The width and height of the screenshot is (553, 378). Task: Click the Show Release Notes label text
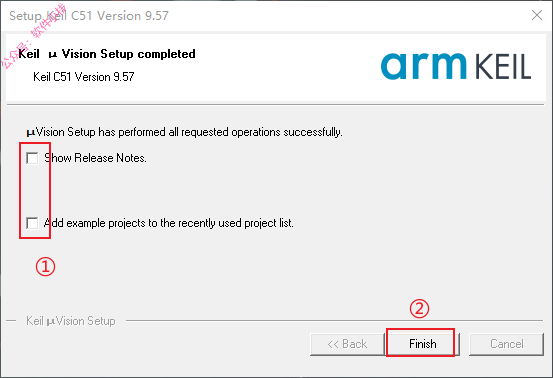click(95, 158)
